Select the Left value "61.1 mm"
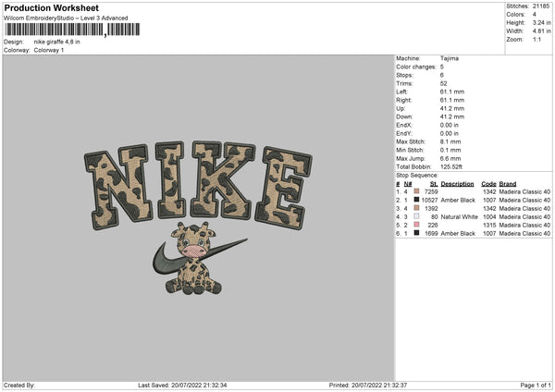Image resolution: width=555 pixels, height=392 pixels. (x=452, y=92)
